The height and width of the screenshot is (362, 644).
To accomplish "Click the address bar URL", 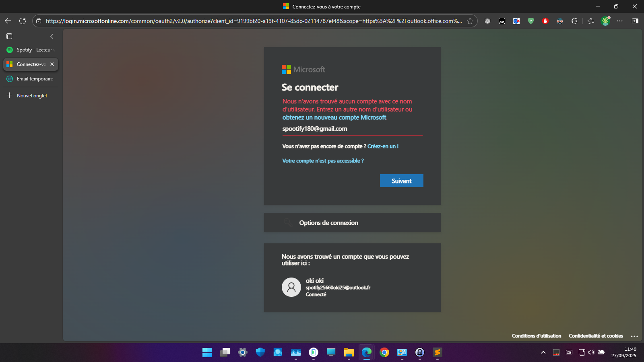I will click(254, 21).
